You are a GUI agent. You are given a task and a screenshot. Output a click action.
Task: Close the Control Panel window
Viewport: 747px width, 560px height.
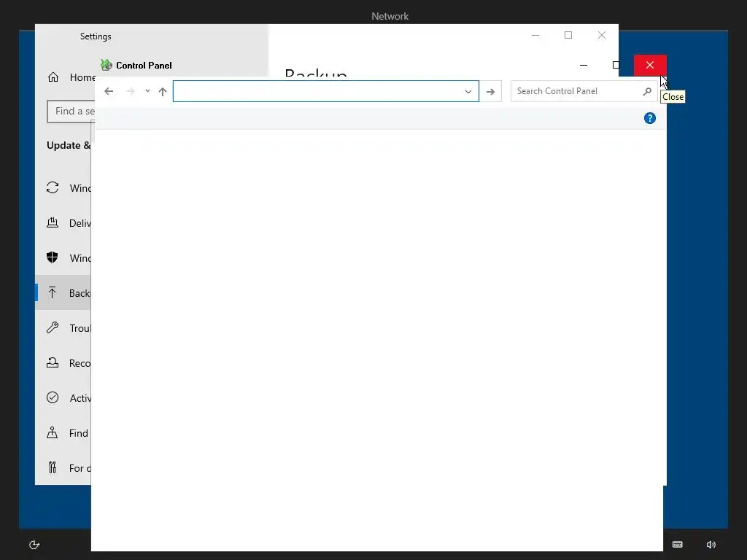pyautogui.click(x=650, y=65)
